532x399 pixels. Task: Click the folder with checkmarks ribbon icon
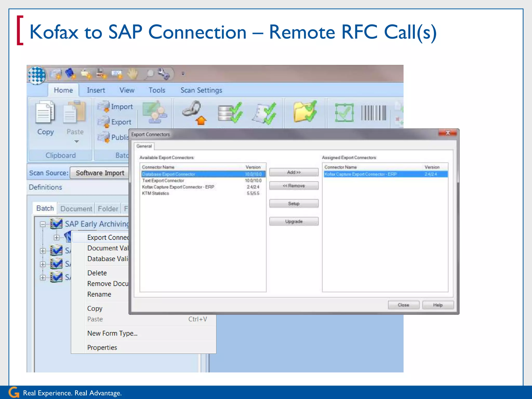305,112
